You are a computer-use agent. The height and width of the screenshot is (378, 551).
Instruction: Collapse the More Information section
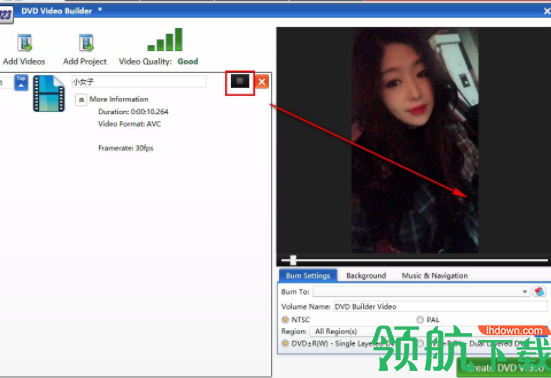(x=81, y=100)
